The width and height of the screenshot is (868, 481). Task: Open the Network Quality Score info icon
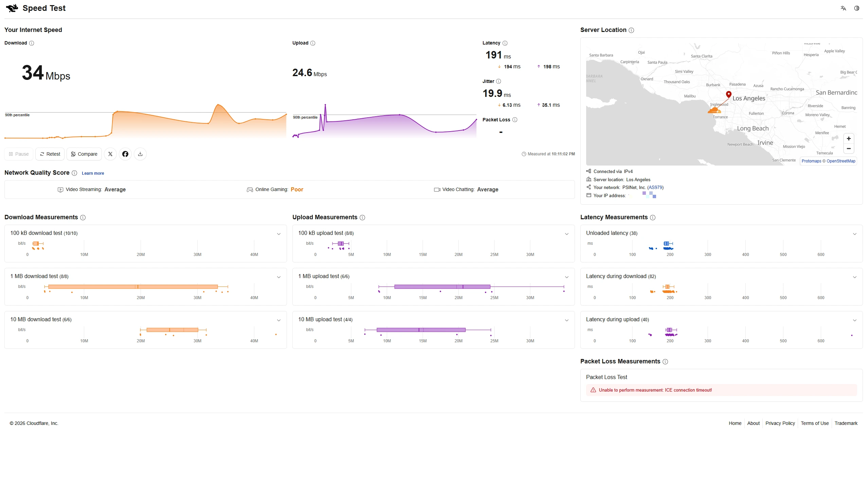pos(74,173)
